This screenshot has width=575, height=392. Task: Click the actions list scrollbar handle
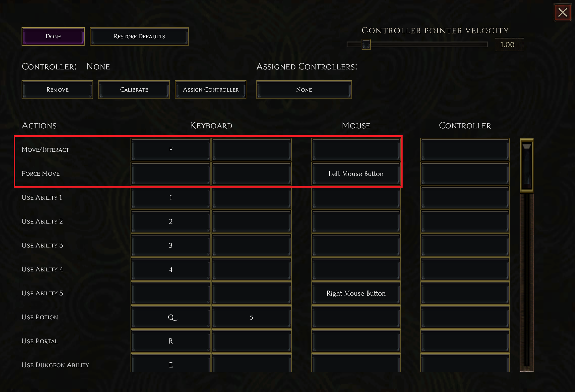point(527,165)
